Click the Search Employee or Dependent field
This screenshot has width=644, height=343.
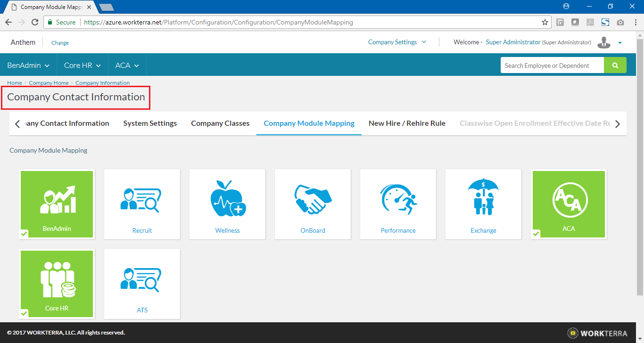(552, 65)
